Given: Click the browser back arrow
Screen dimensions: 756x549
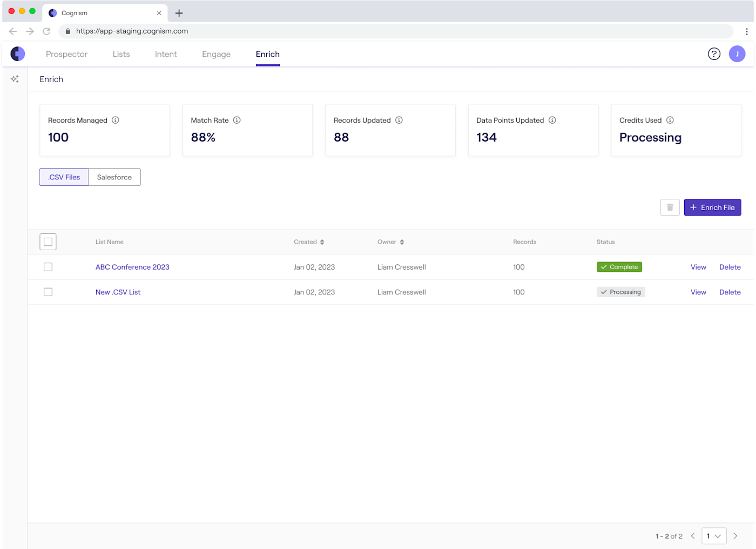Looking at the screenshot, I should [x=13, y=31].
